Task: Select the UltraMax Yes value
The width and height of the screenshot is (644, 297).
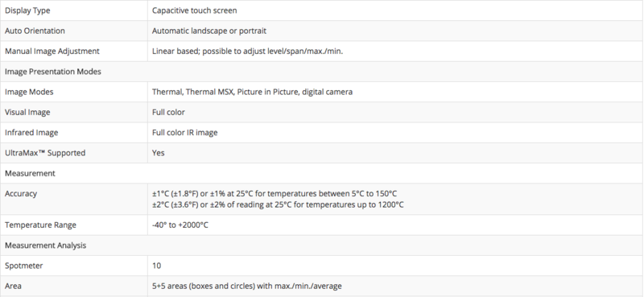Action: [x=158, y=153]
